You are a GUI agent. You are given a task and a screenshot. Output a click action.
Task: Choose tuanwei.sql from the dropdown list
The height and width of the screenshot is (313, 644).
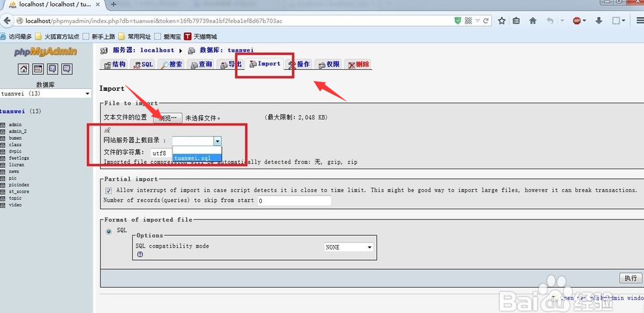(x=193, y=157)
